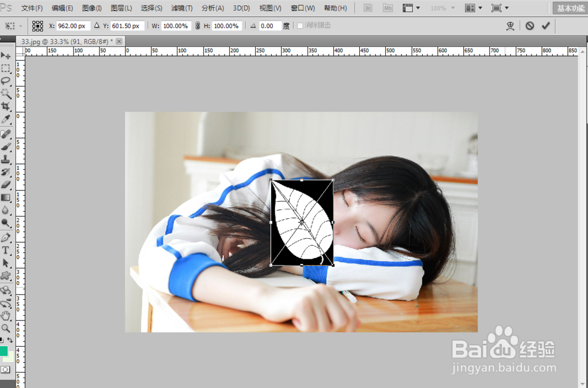Select the History Brush tool
This screenshot has height=388, width=588.
click(6, 172)
